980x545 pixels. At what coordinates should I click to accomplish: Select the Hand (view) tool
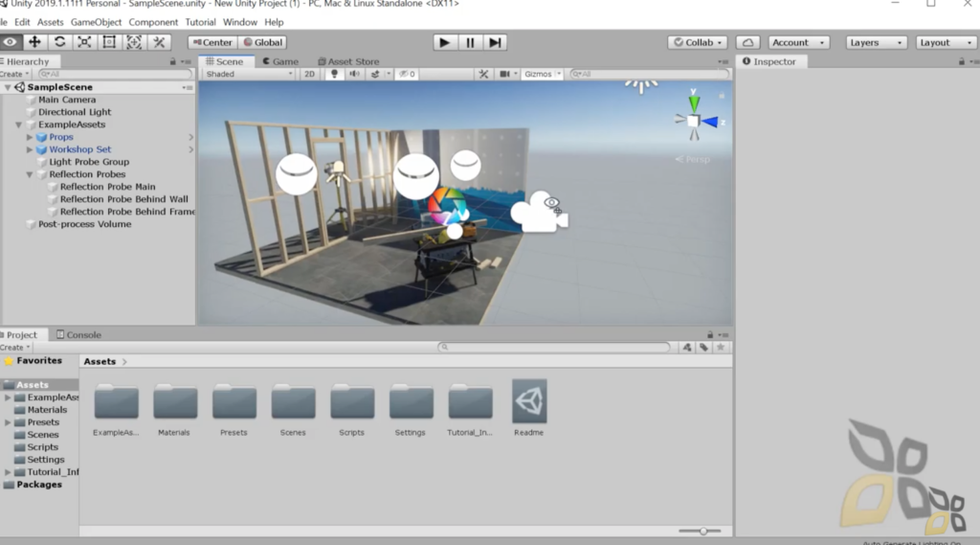(10, 42)
